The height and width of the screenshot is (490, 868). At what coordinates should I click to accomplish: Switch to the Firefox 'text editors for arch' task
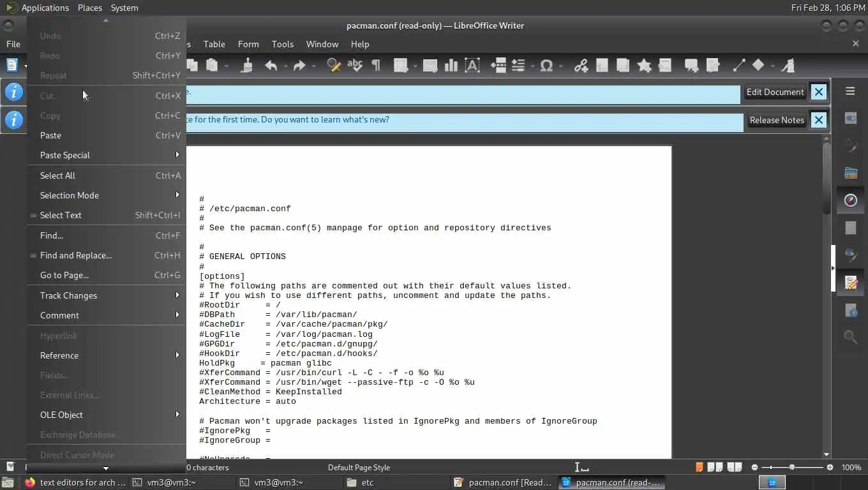75,482
